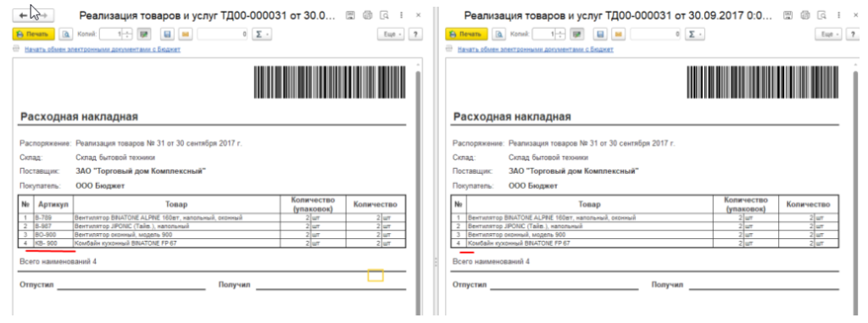Go forward using the left window's forward arrow

pos(44,15)
